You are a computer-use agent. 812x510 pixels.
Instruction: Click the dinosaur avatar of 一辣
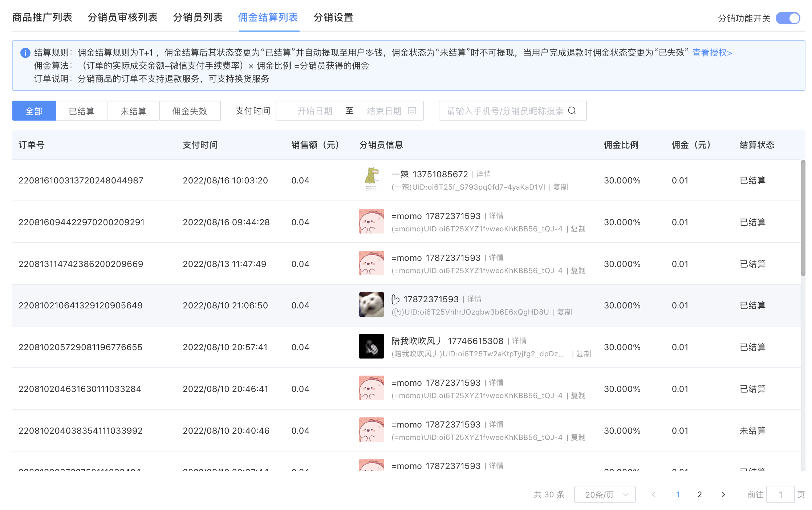tap(371, 179)
